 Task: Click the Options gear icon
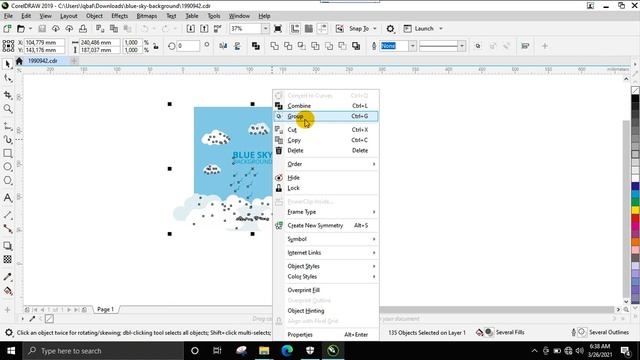click(x=390, y=29)
